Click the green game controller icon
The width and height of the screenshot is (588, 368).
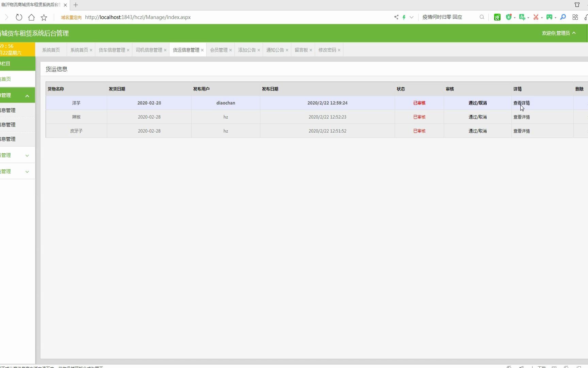549,17
